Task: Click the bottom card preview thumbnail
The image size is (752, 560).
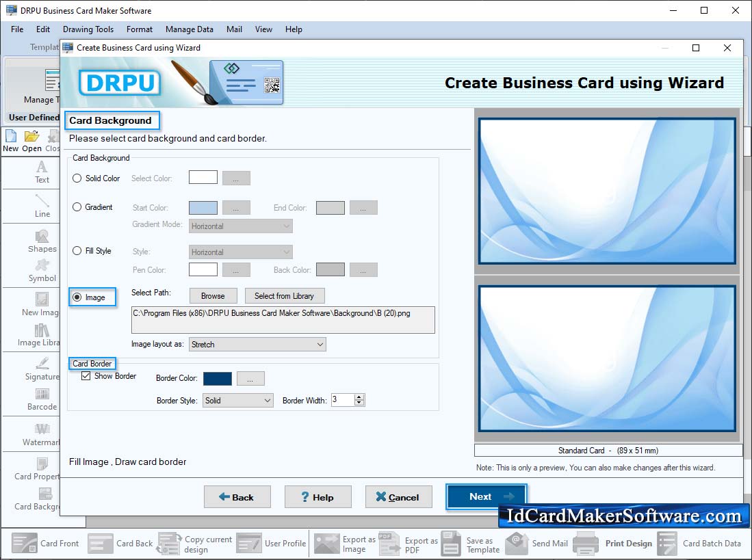Action: tap(607, 359)
